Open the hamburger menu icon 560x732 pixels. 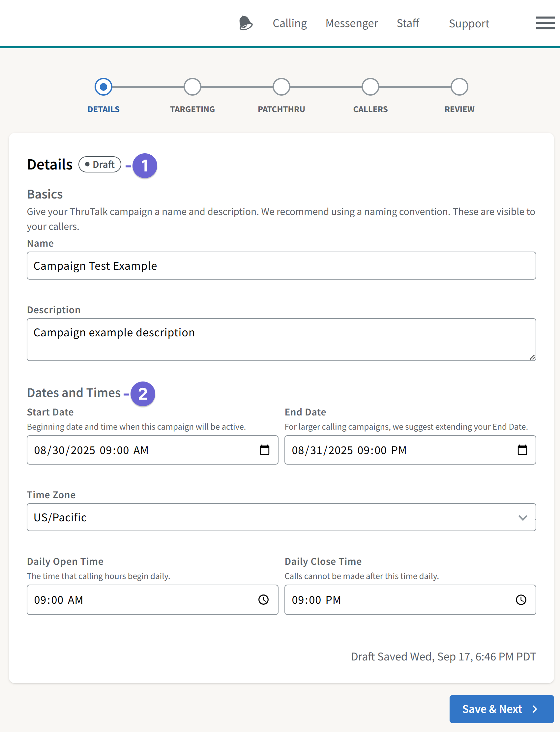coord(545,23)
